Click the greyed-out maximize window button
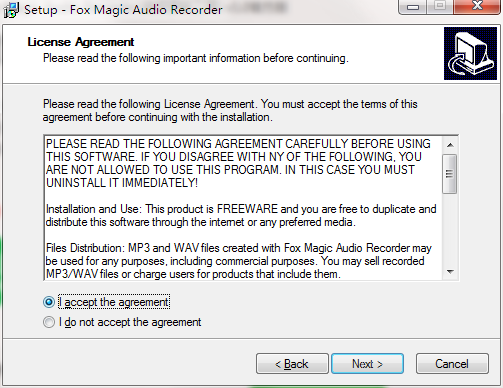503x388 pixels. [440, 6]
